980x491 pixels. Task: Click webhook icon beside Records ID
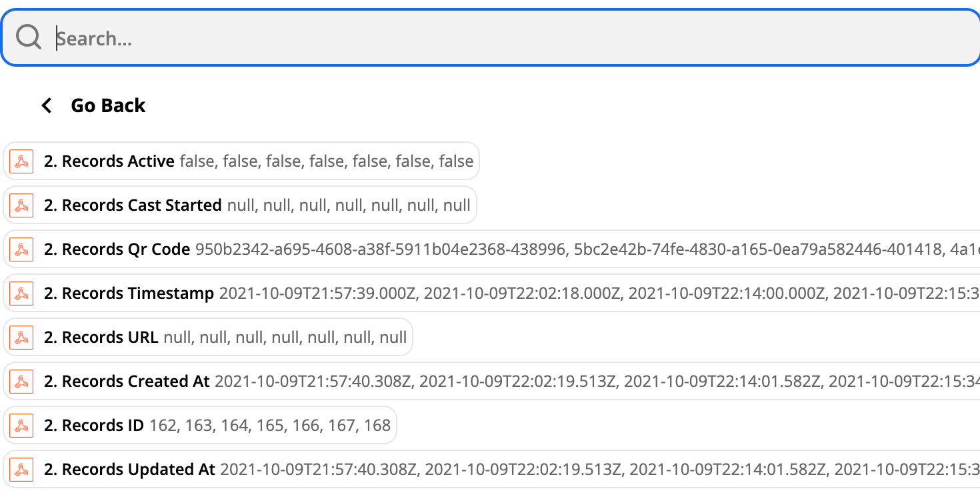tap(22, 426)
